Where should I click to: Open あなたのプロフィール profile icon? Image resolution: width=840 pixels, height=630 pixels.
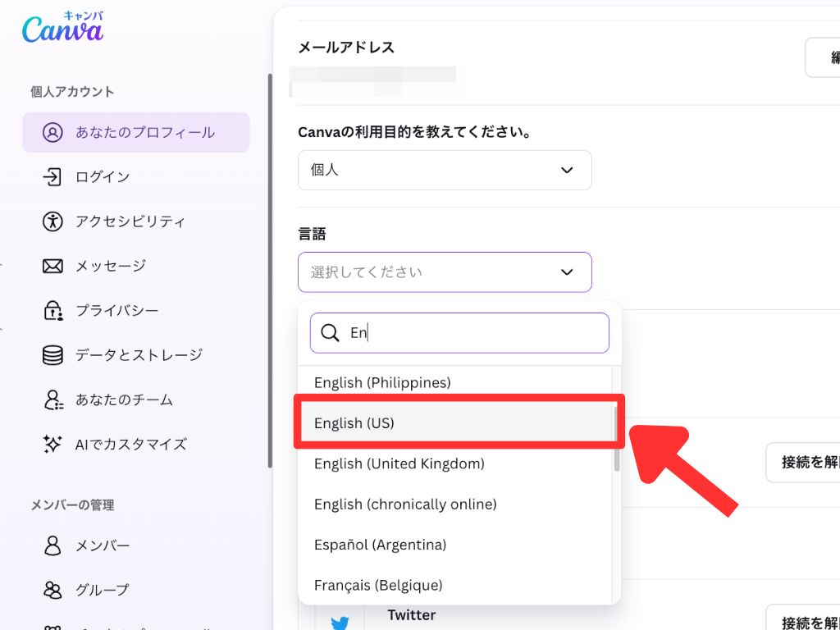tap(52, 133)
